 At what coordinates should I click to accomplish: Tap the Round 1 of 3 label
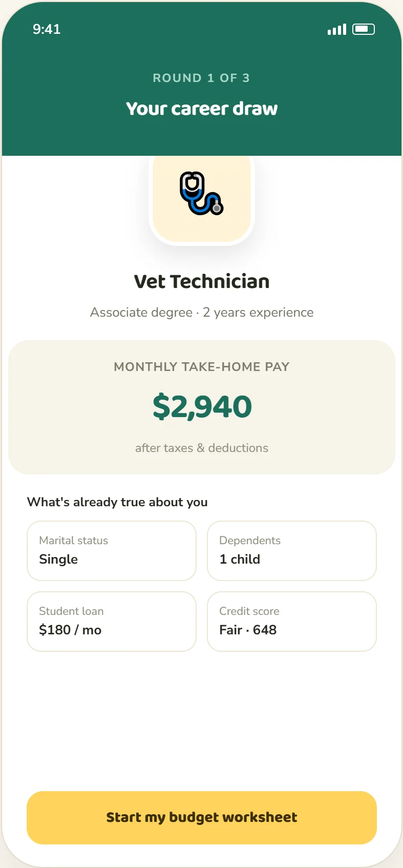coord(202,78)
